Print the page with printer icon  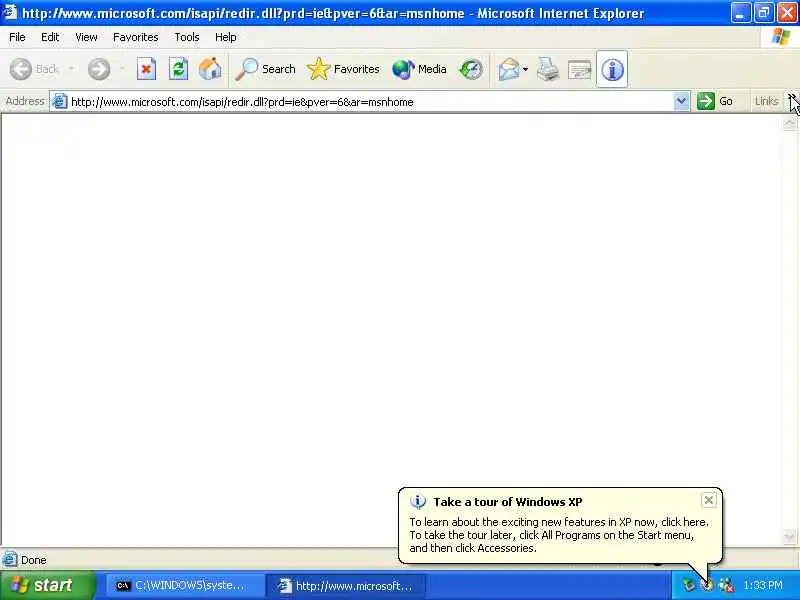click(x=548, y=69)
